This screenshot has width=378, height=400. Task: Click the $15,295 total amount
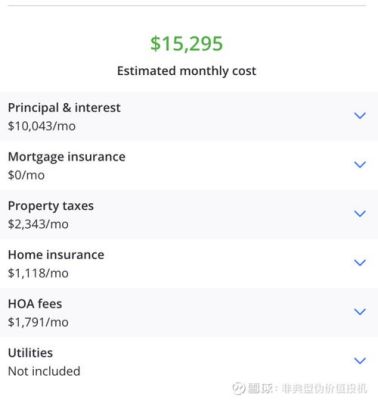pos(186,43)
